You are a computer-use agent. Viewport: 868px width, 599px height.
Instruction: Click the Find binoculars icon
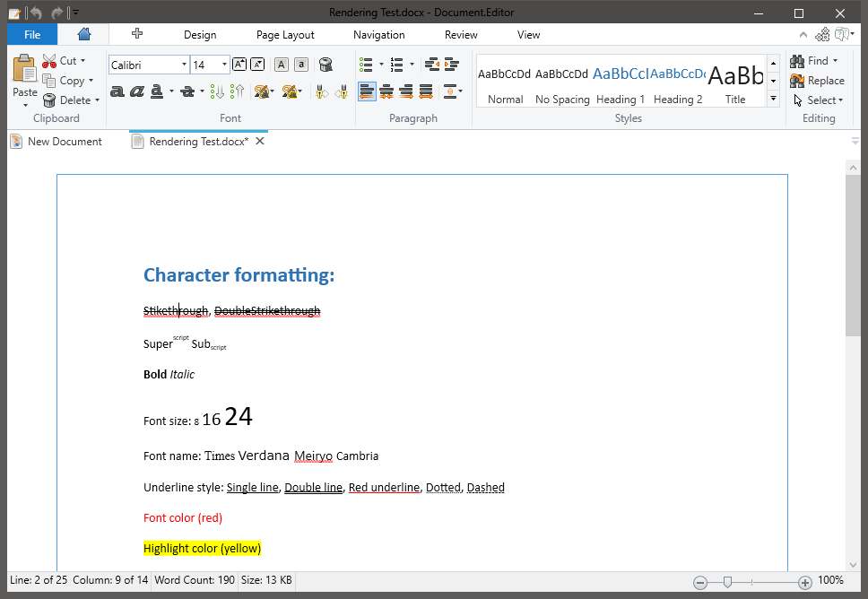click(x=797, y=60)
